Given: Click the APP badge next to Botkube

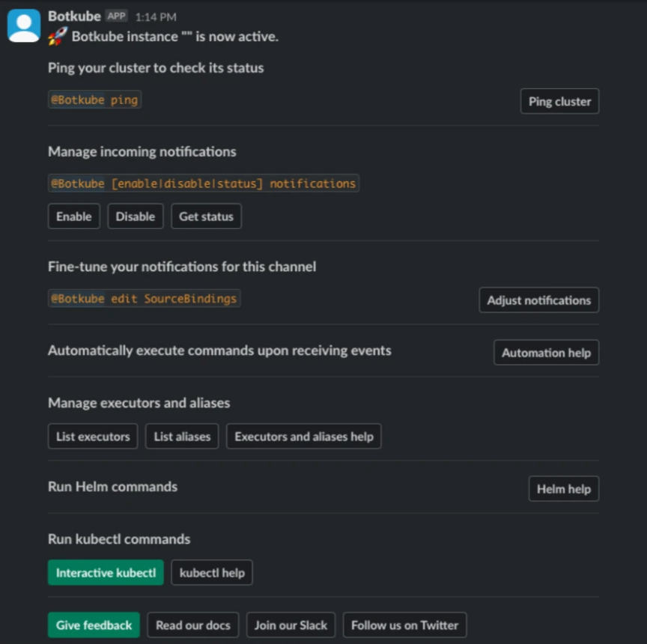Looking at the screenshot, I should pyautogui.click(x=116, y=16).
